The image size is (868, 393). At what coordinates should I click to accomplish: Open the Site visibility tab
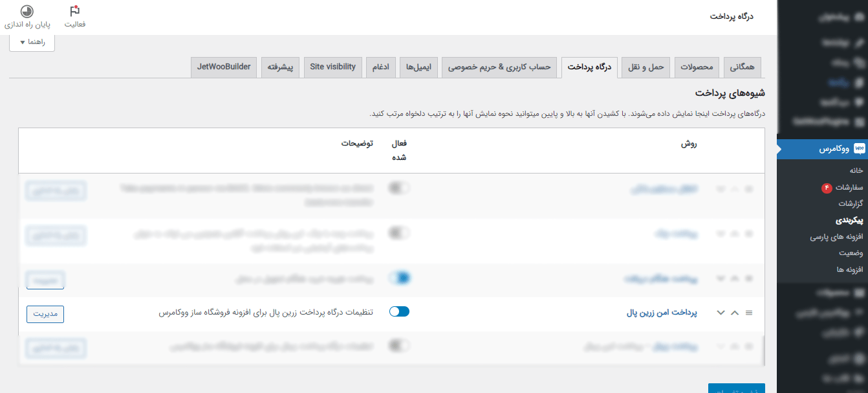pyautogui.click(x=332, y=67)
